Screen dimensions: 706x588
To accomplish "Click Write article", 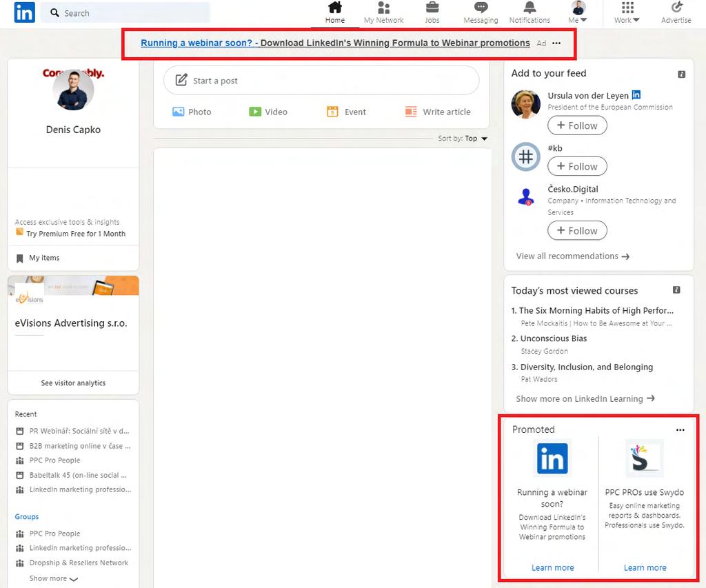I will coord(438,112).
